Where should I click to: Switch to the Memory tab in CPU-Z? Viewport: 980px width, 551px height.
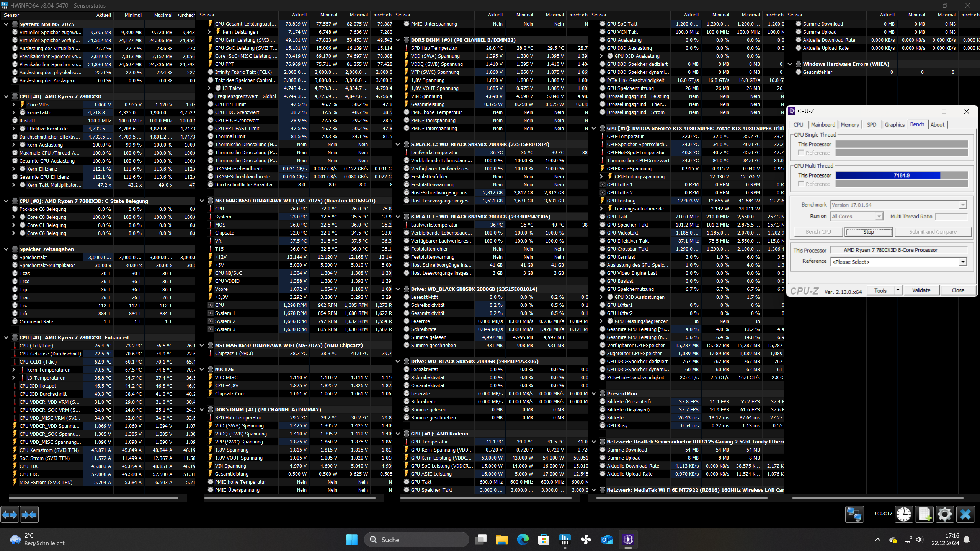tap(849, 125)
